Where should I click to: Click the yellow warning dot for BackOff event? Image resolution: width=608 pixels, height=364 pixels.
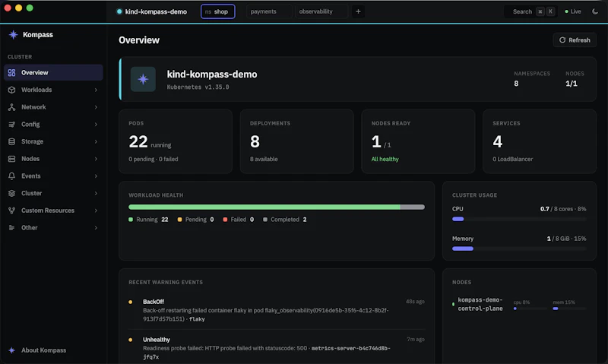point(130,302)
